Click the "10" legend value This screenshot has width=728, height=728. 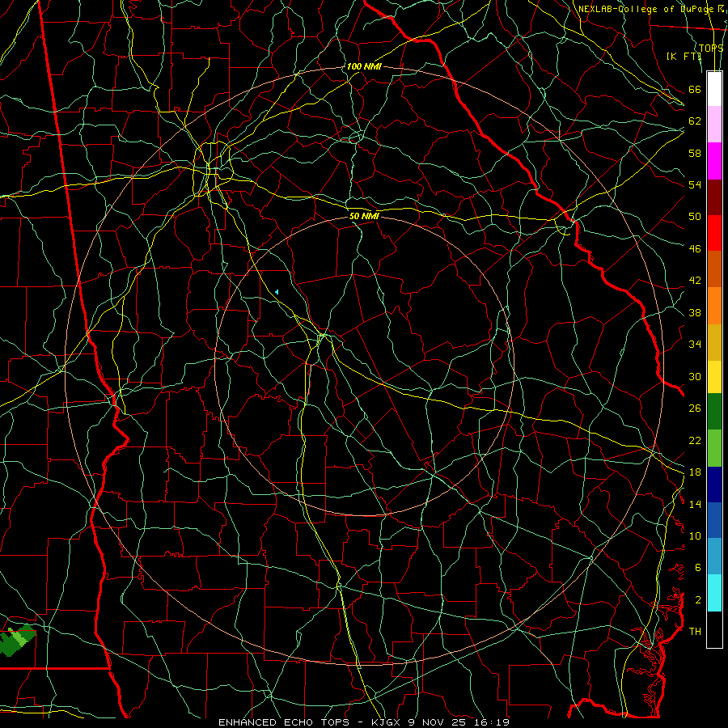(x=695, y=535)
